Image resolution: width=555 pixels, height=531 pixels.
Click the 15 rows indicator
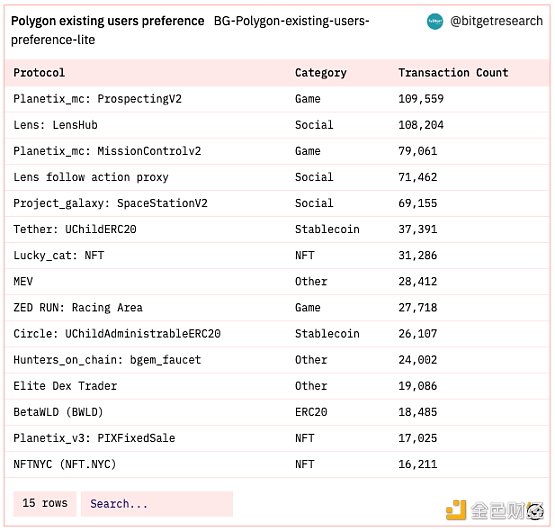[x=45, y=503]
